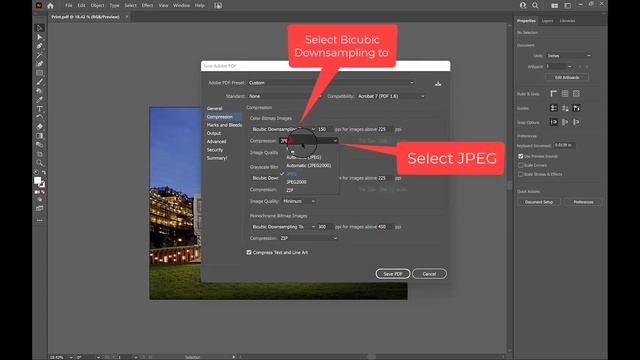Select the Zoom tool
Viewport: 640px width, 360px height.
click(x=40, y=162)
